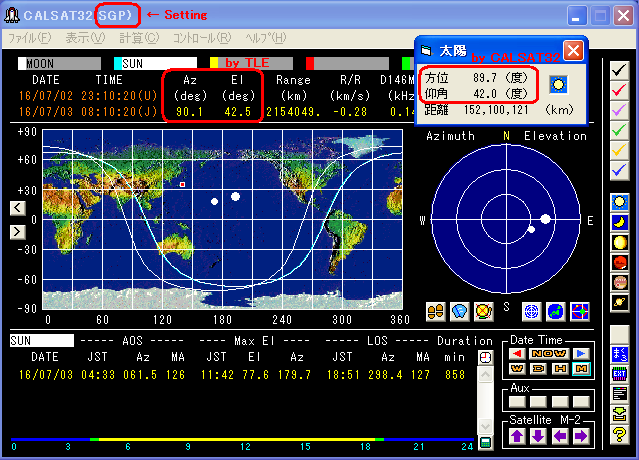Click the crossed-out alarm bell icon
Image resolution: width=639 pixels, height=460 pixels.
pos(484,312)
